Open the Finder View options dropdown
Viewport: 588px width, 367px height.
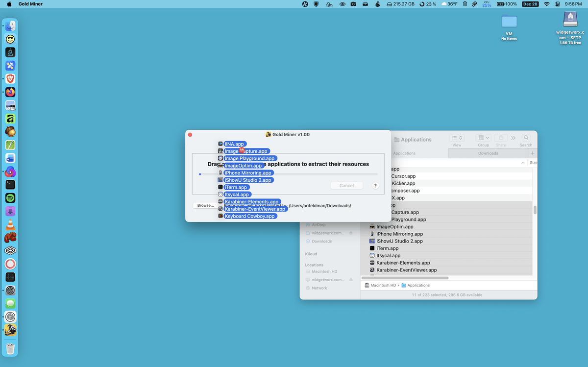(457, 138)
